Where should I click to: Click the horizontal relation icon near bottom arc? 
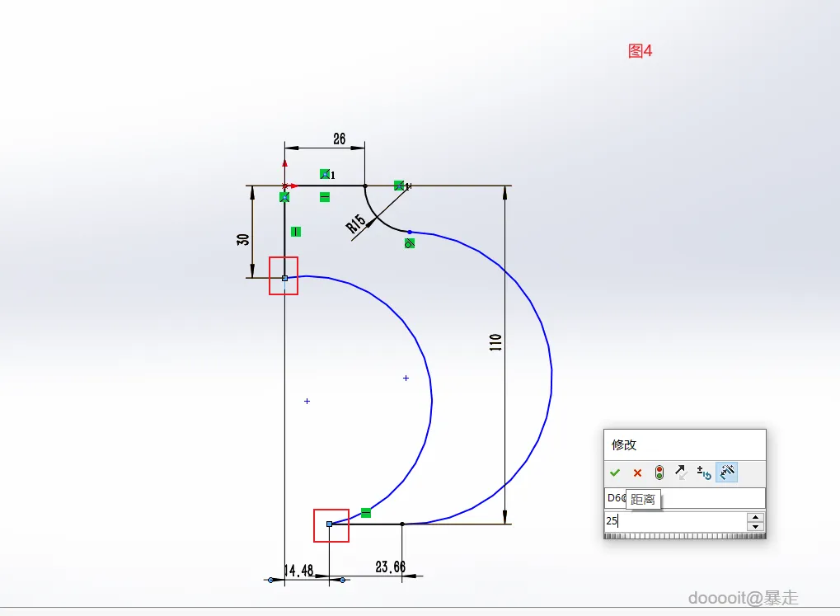tap(366, 513)
